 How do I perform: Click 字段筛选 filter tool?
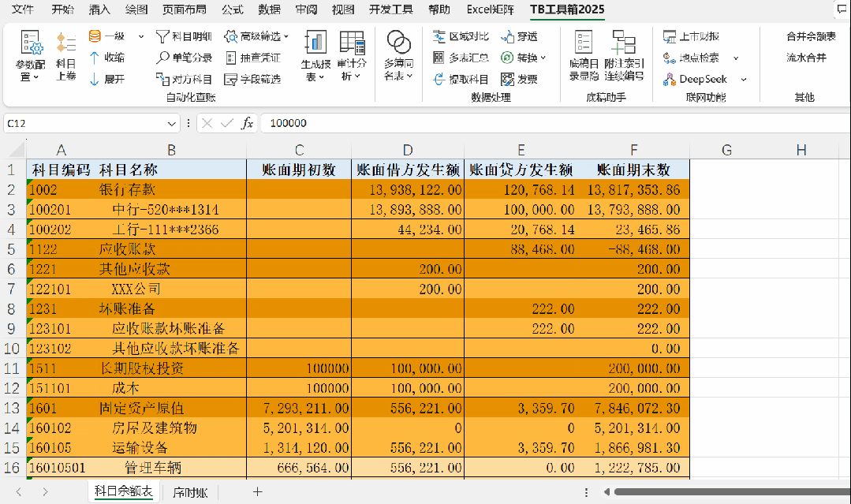252,79
